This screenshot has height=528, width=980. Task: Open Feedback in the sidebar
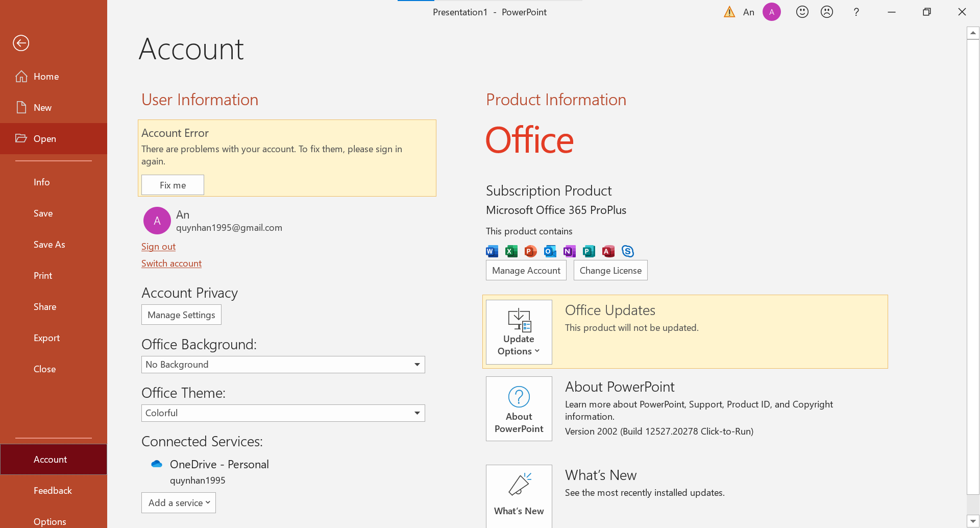(x=54, y=491)
